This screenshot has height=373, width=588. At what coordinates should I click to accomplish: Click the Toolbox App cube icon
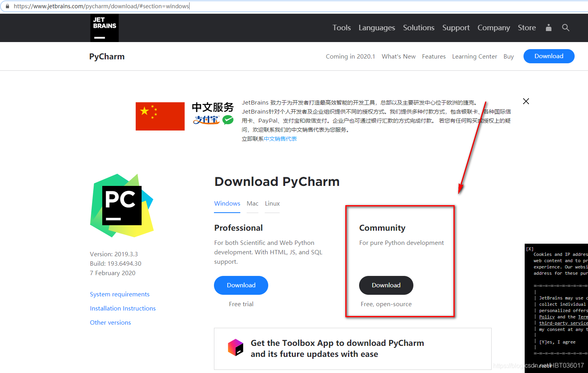236,347
